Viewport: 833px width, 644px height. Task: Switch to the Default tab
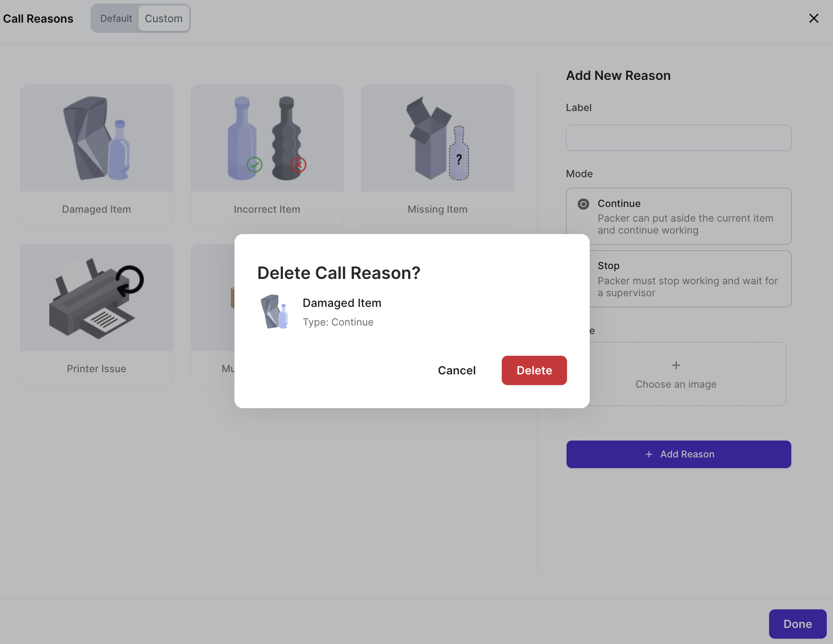coord(116,18)
